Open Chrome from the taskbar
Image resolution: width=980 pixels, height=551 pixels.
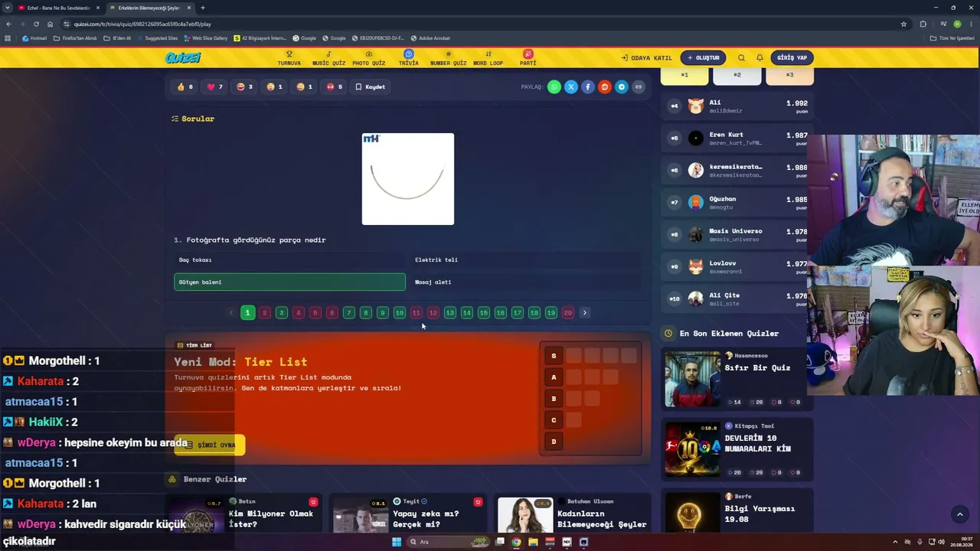coord(516,542)
